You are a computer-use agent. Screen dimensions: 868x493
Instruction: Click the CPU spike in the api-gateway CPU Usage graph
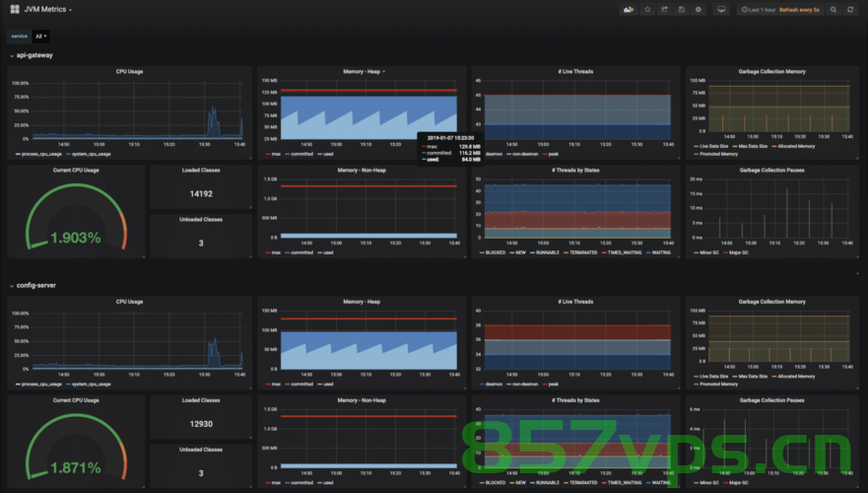tap(213, 120)
